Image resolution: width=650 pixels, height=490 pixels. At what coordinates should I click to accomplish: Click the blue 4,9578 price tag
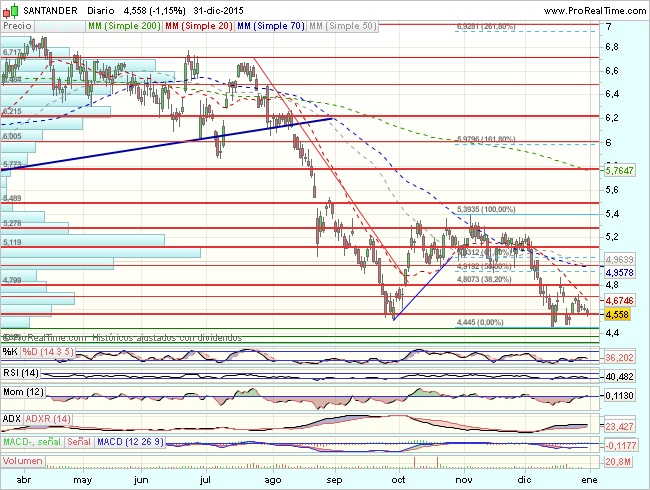coord(619,272)
